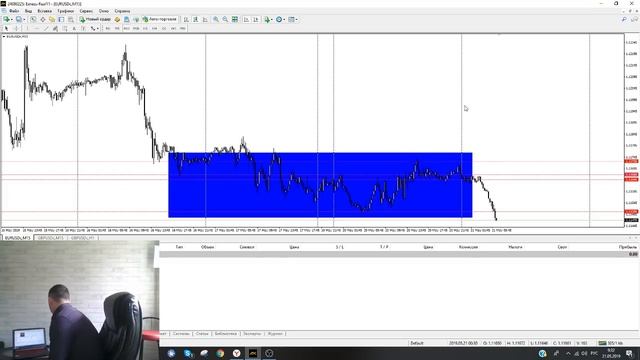Image resolution: width=640 pixels, height=360 pixels.
Task: Toggle the MN timeframe button
Action: [x=182, y=29]
